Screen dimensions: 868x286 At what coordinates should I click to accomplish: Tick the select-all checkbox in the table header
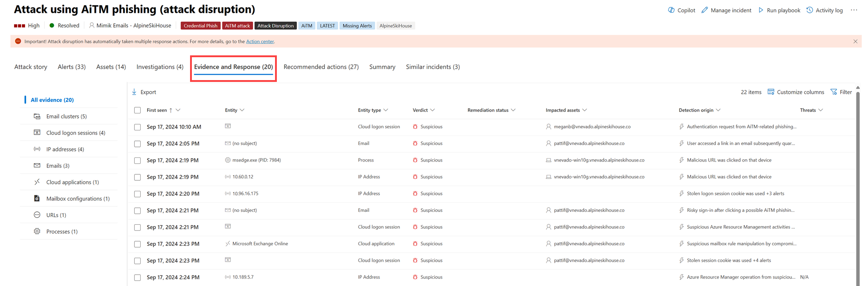tap(138, 110)
